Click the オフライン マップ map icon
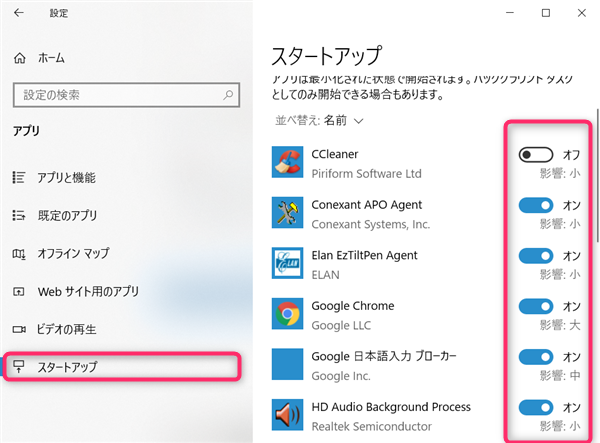The image size is (600, 443). click(19, 254)
